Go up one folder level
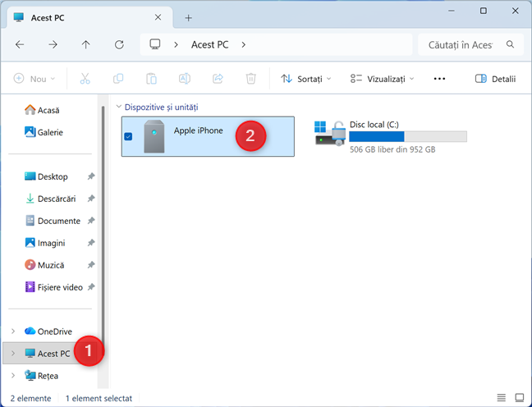The height and width of the screenshot is (407, 532). click(86, 44)
